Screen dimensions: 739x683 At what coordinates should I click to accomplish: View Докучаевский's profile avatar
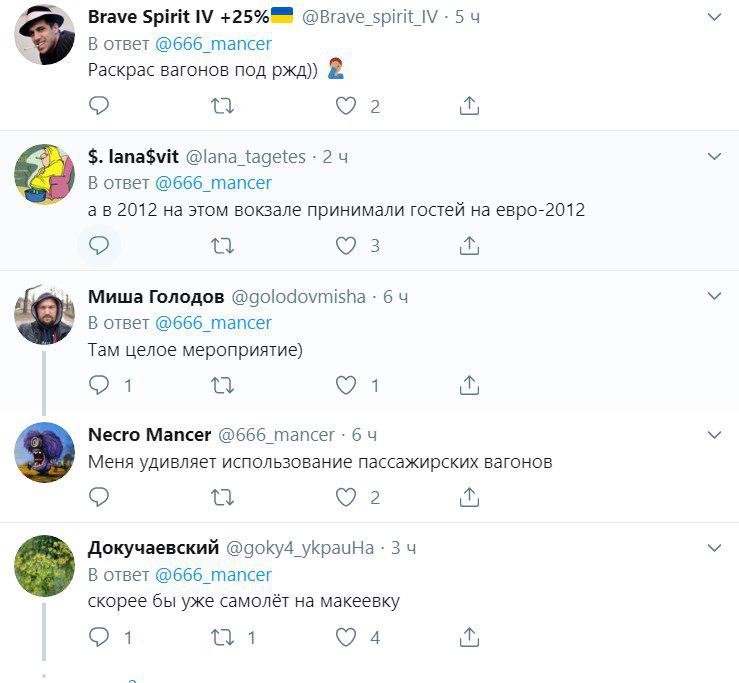pyautogui.click(x=45, y=566)
